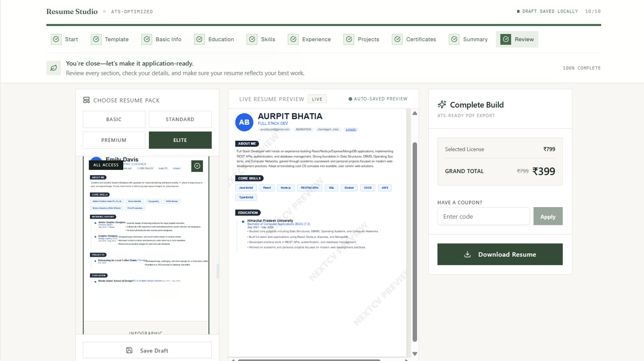Click the check icon beside Education

click(200, 39)
